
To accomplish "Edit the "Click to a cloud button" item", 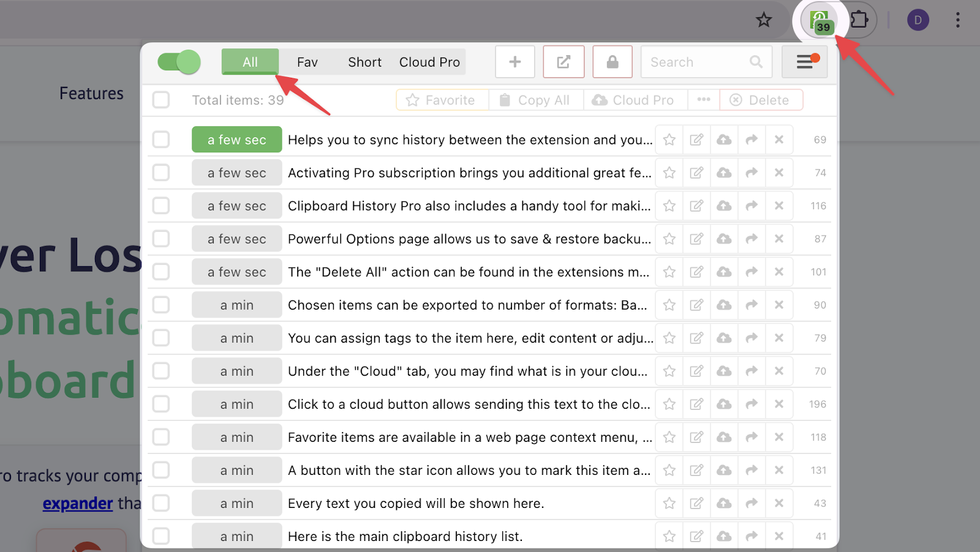I will [x=696, y=404].
